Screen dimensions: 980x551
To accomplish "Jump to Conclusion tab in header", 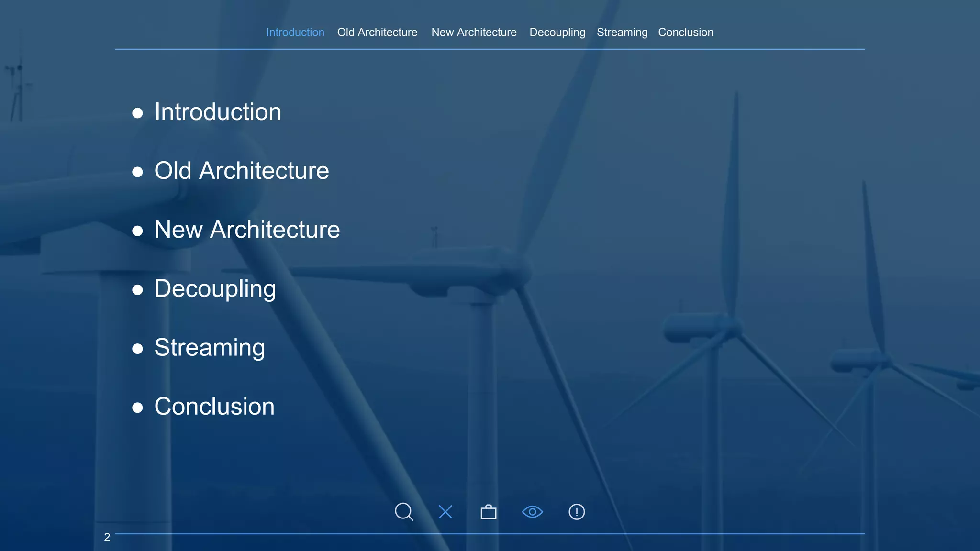I will coord(685,33).
